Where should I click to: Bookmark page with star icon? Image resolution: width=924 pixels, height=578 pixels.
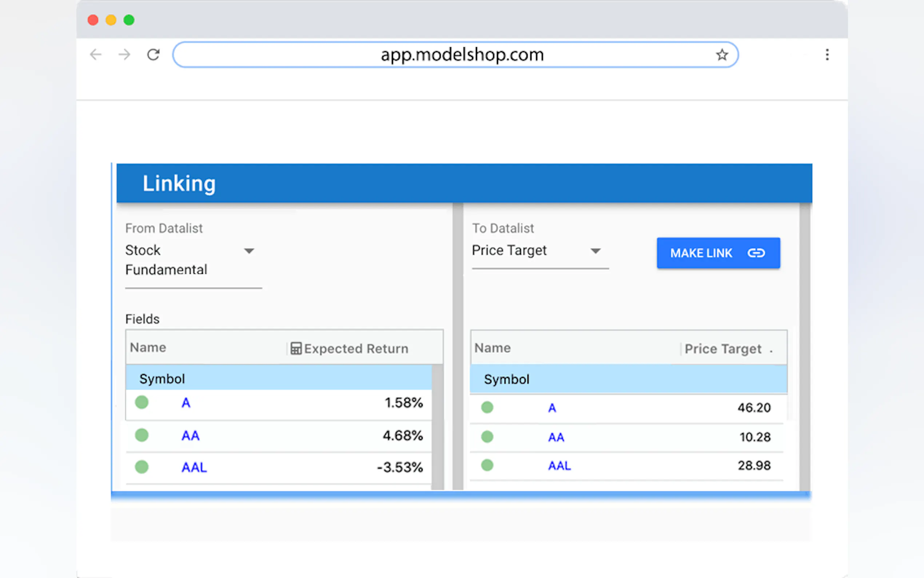(721, 55)
